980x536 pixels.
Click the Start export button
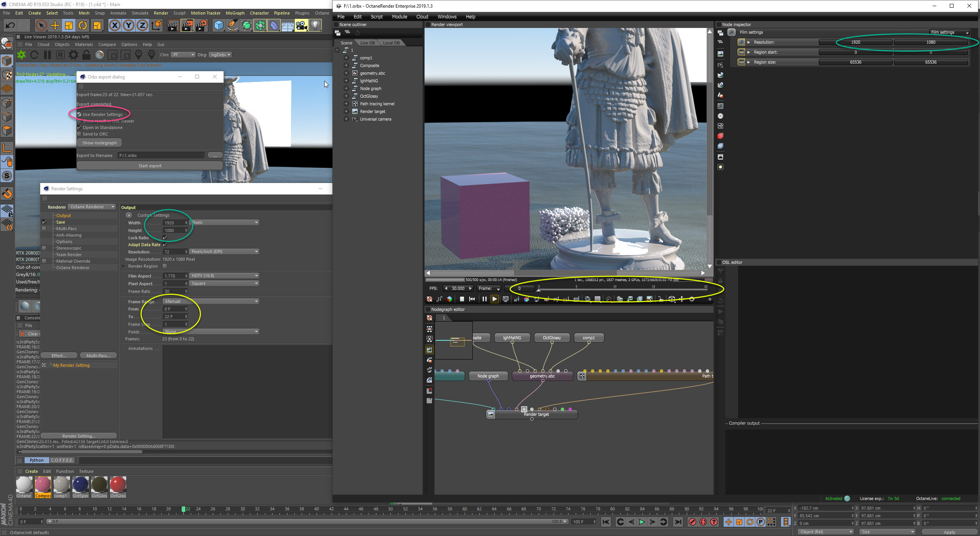(150, 166)
